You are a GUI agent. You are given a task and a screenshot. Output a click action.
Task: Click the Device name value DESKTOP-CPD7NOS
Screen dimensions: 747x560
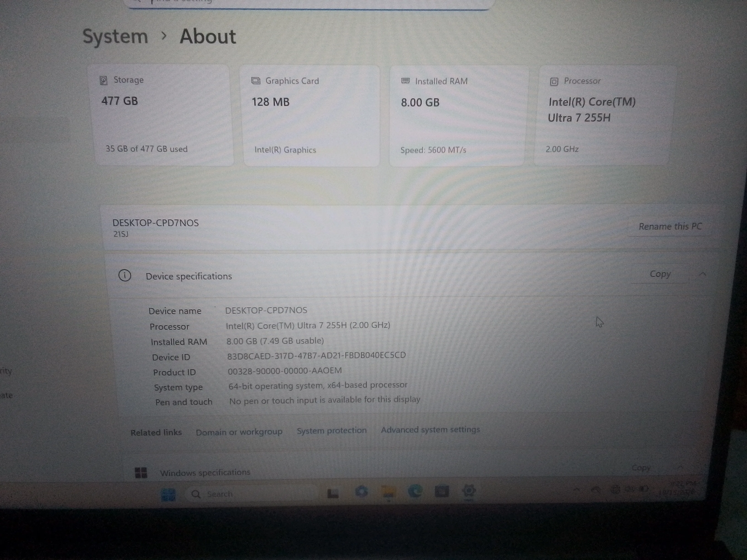266,310
